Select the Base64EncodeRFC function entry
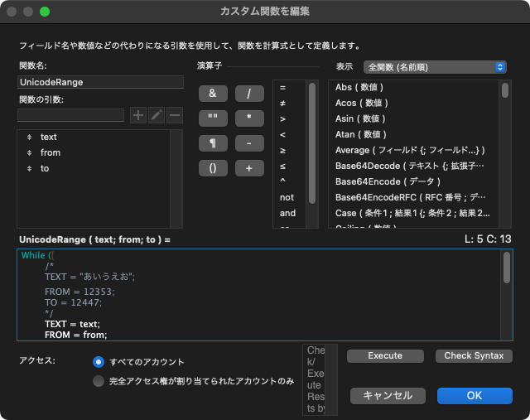This screenshot has height=420, width=530. click(x=413, y=197)
